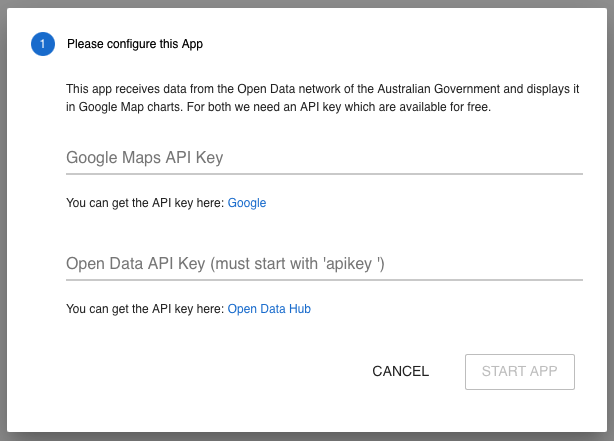Focus the Google Maps API Key field
This screenshot has width=614, height=441.
324,158
